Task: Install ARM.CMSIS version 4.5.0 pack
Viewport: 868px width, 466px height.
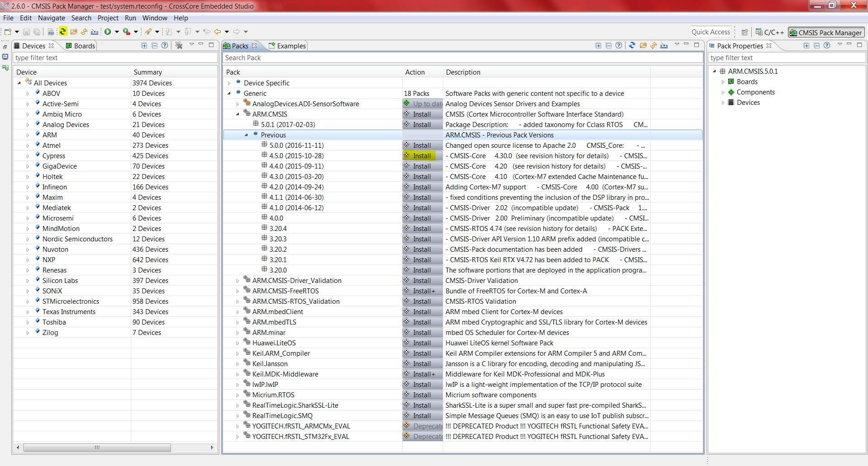Action: 422,156
